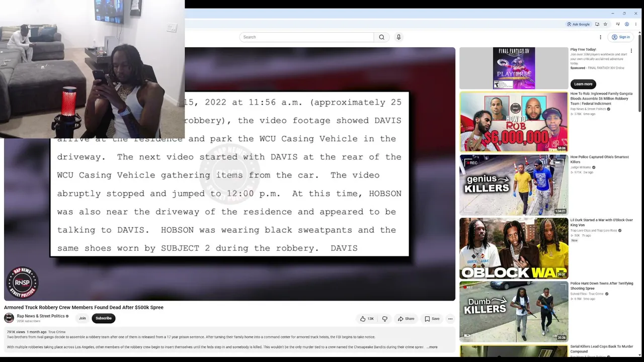Screen dimensions: 644x362
Task: Click the RNSP channel watermark logo in the video
Action: (22, 283)
